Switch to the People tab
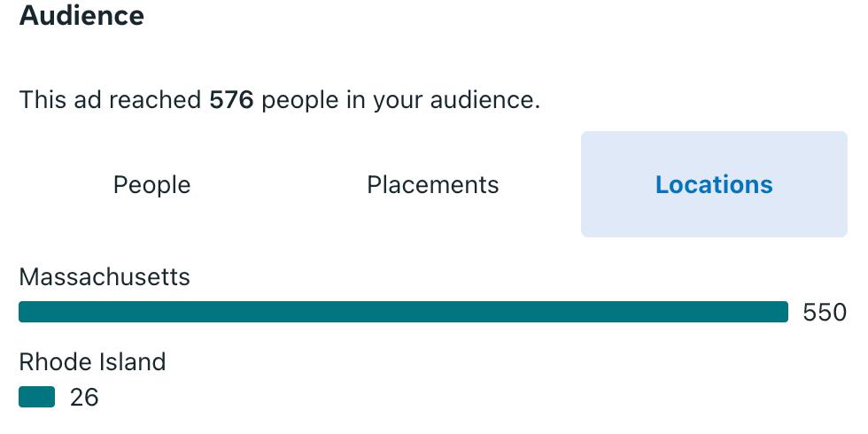This screenshot has width=868, height=434. pos(151,184)
